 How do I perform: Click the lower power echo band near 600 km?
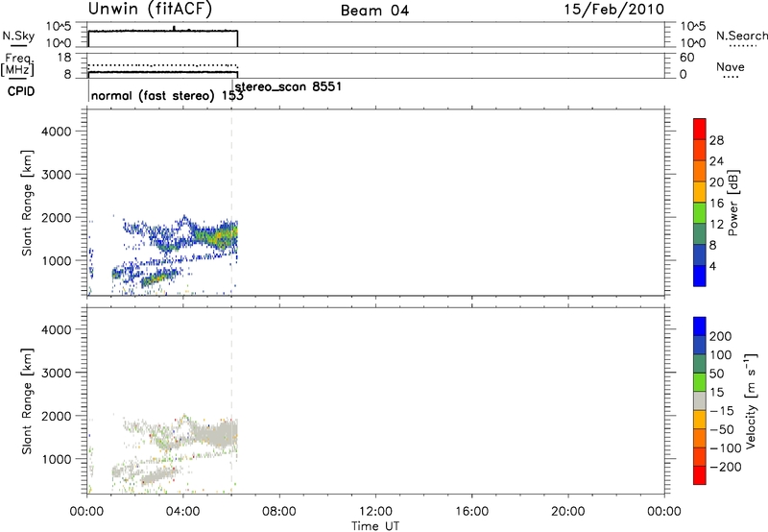157,279
